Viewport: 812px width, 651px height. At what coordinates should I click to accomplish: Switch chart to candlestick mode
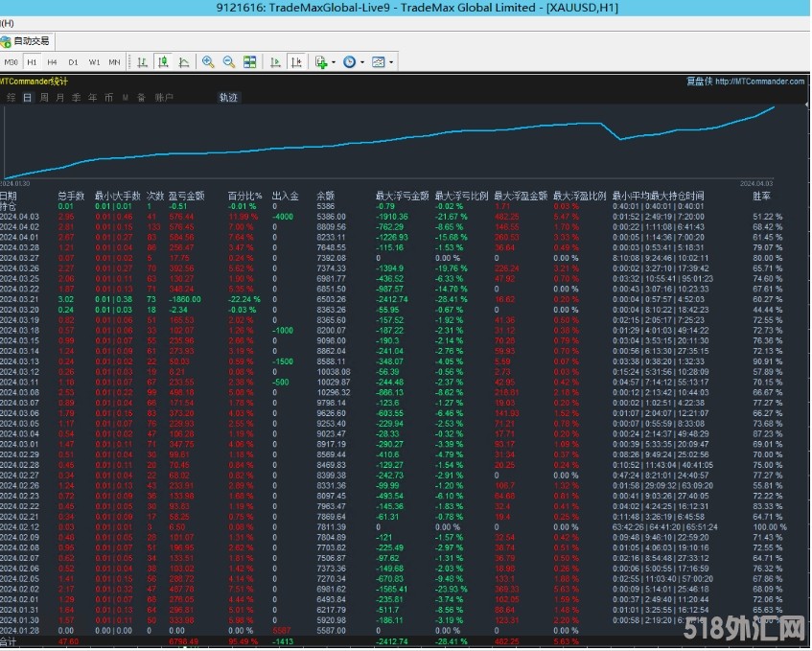(x=163, y=62)
